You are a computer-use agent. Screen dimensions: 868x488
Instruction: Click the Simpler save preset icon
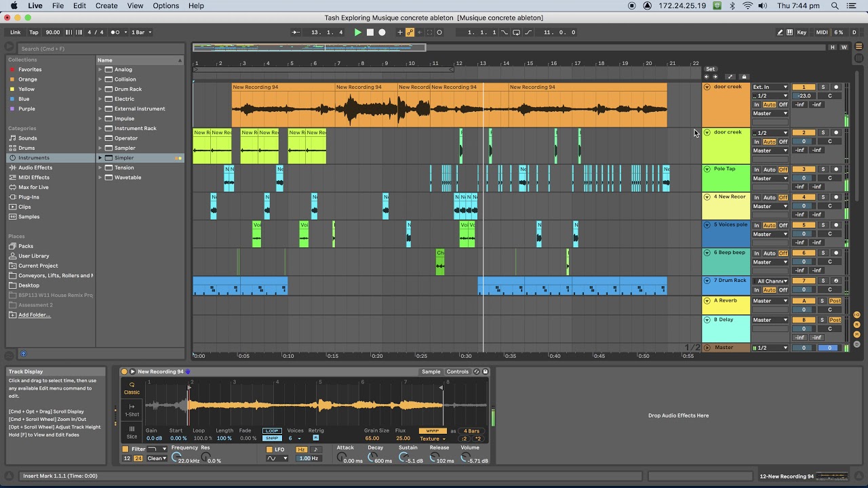coord(485,371)
